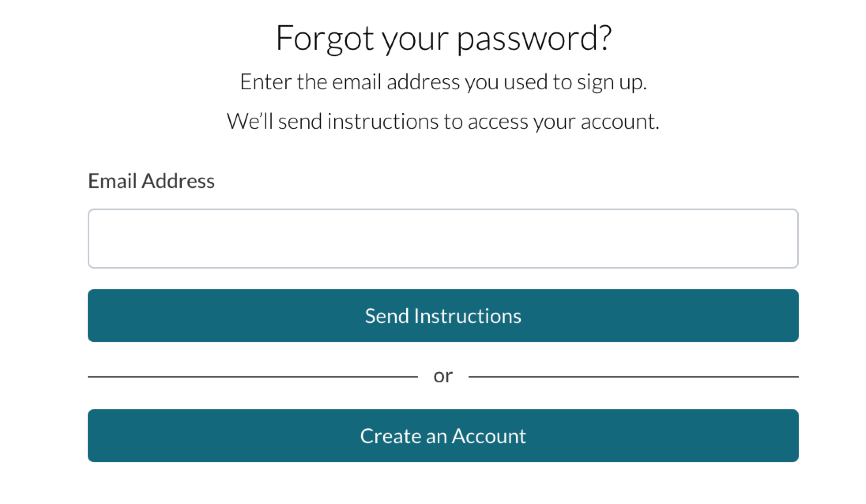Viewport: 866px width, 504px height.
Task: Click the "or" divider text
Action: click(443, 376)
